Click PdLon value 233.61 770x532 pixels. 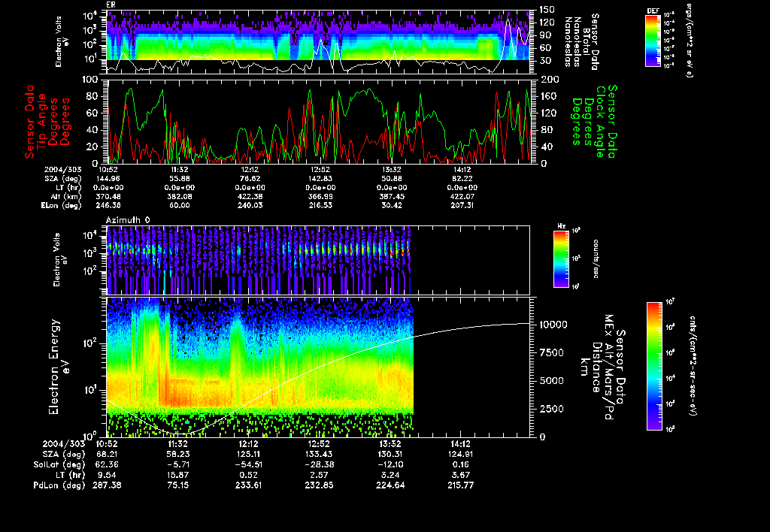(248, 485)
